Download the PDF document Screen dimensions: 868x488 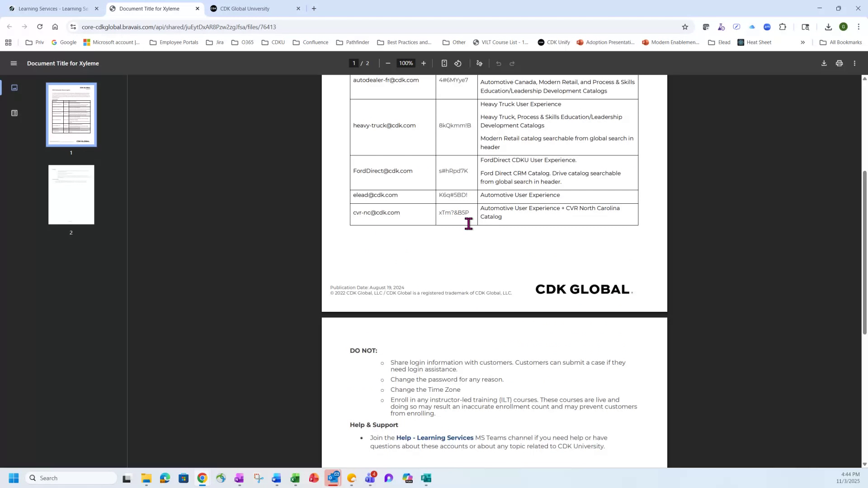pos(824,63)
